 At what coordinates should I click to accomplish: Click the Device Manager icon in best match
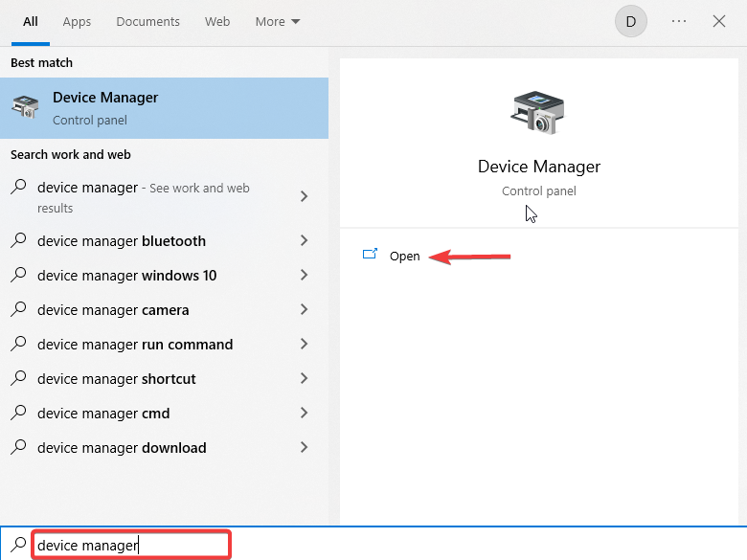pos(25,106)
